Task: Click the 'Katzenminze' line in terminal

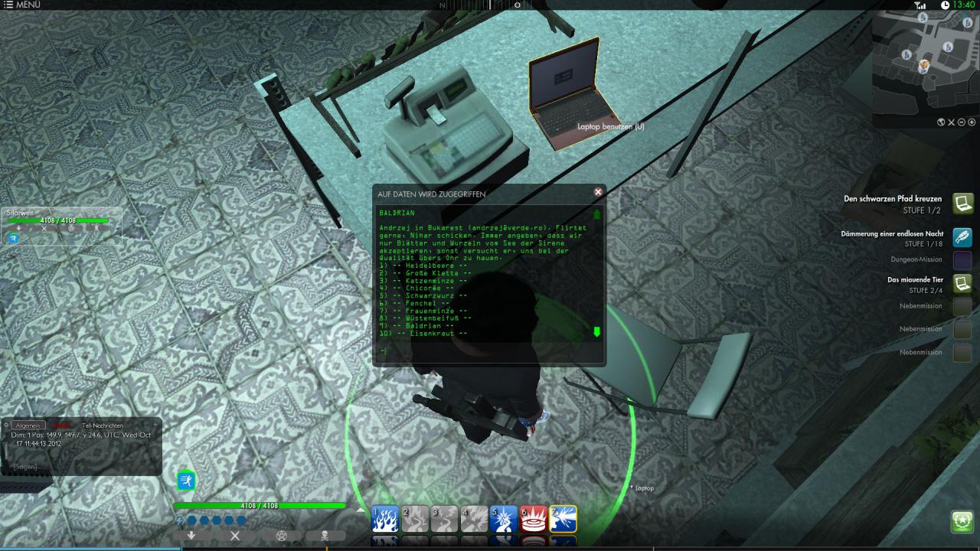Action: (422, 280)
